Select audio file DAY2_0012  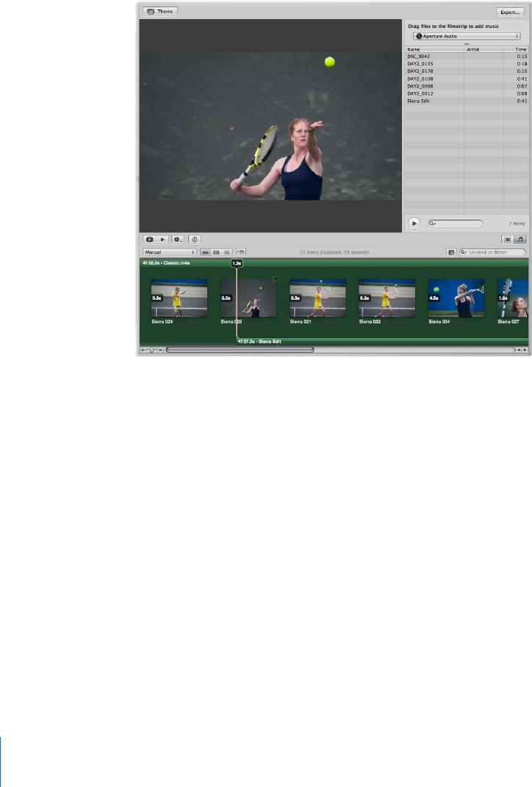click(x=467, y=93)
